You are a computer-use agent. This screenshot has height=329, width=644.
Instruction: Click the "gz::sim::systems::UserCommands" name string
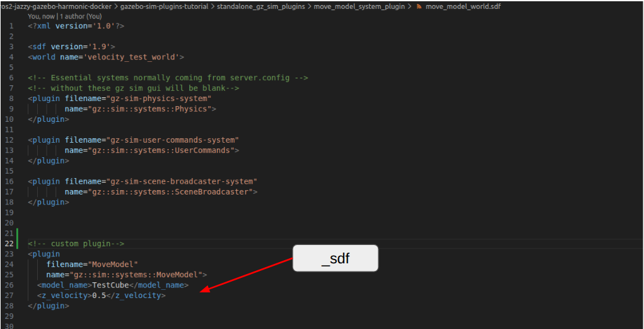coord(161,150)
